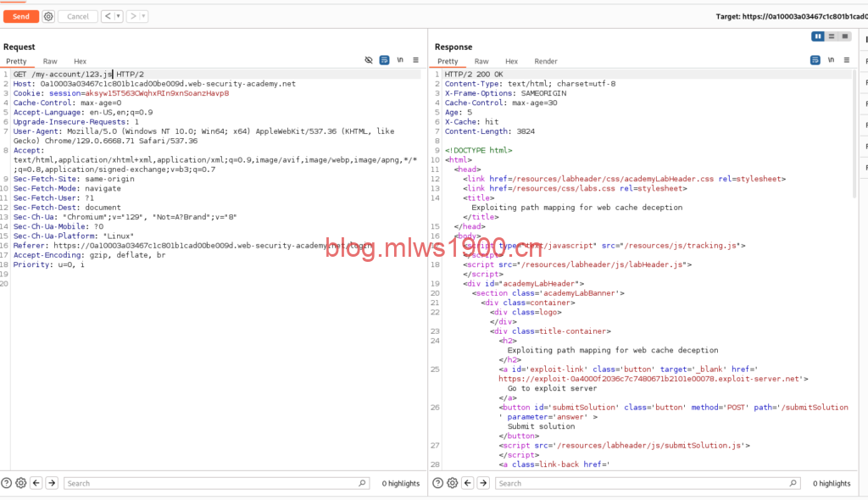This screenshot has width=868, height=500.
Task: Select side-by-side split layout icon
Action: click(818, 36)
